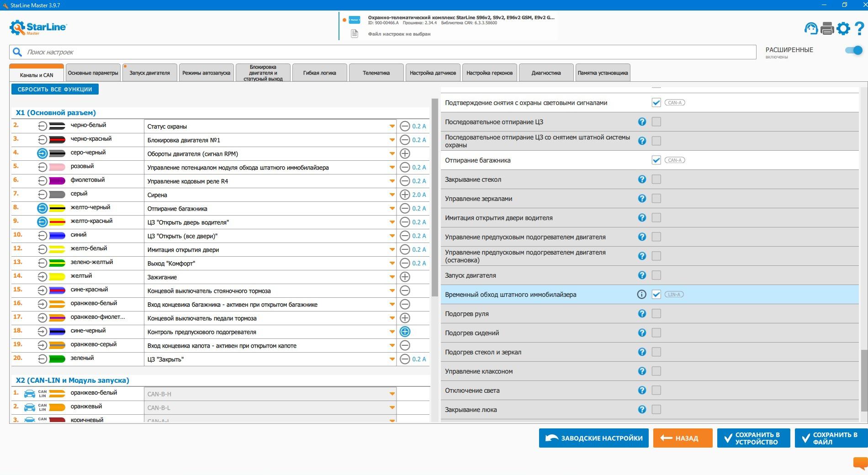The height and width of the screenshot is (475, 868).
Task: Click the StarLine Master logo
Action: (x=38, y=28)
